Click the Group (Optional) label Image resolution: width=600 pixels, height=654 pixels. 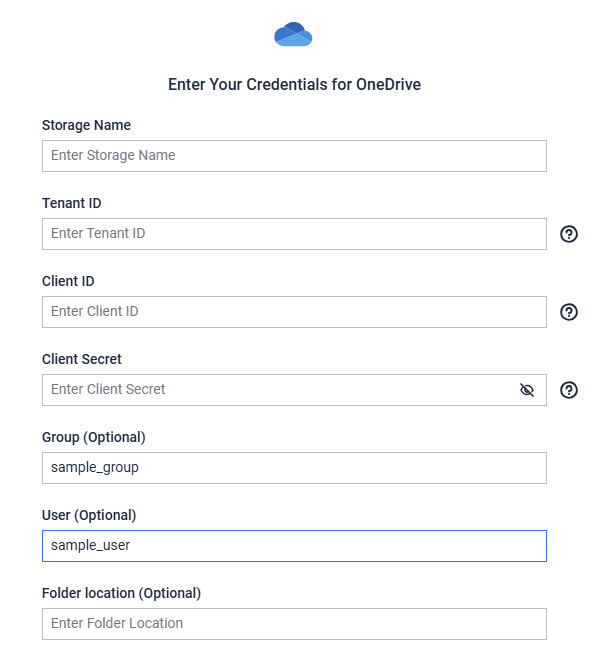[94, 437]
